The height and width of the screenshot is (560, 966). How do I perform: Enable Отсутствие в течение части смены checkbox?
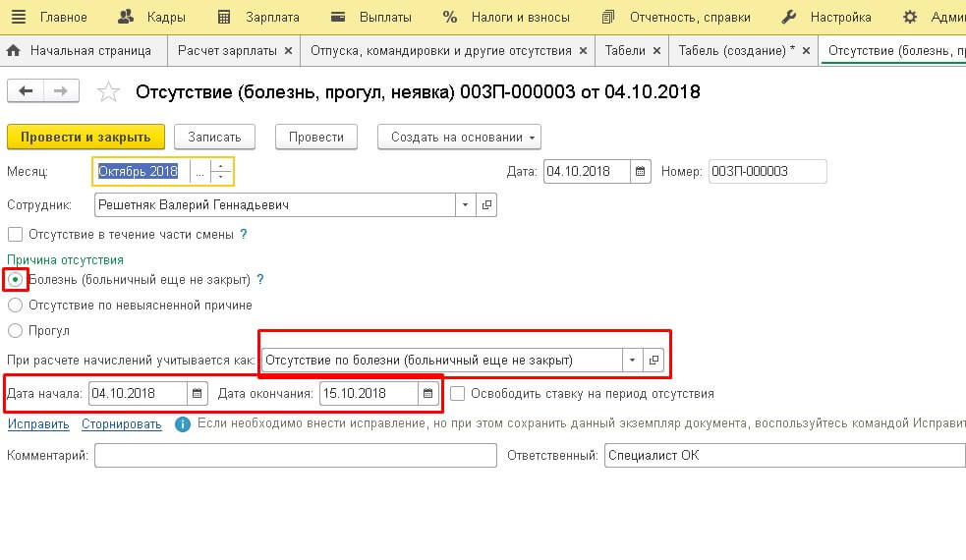point(15,235)
